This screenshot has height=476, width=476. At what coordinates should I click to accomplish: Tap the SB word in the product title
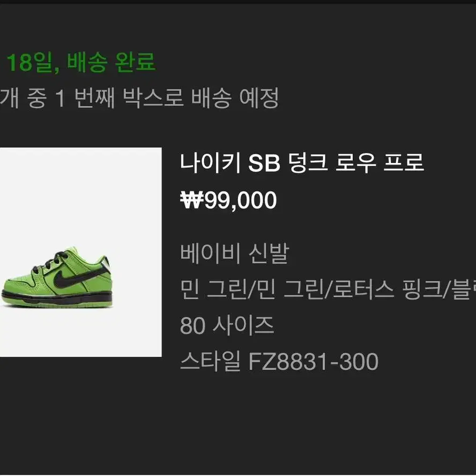(x=264, y=163)
